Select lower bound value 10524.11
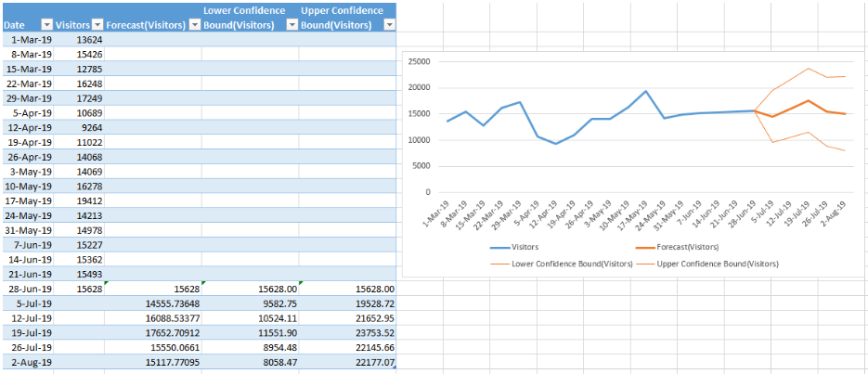Viewport: 868px width, 374px height. [x=251, y=318]
